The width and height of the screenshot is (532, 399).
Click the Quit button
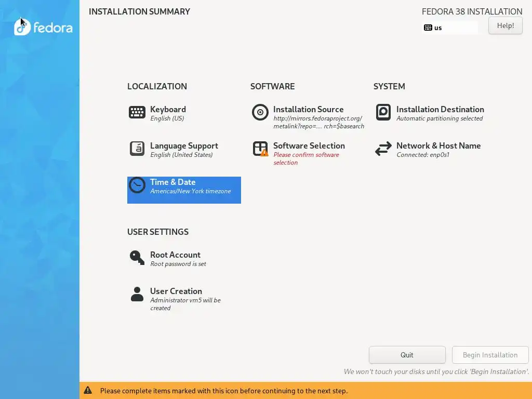(x=407, y=355)
